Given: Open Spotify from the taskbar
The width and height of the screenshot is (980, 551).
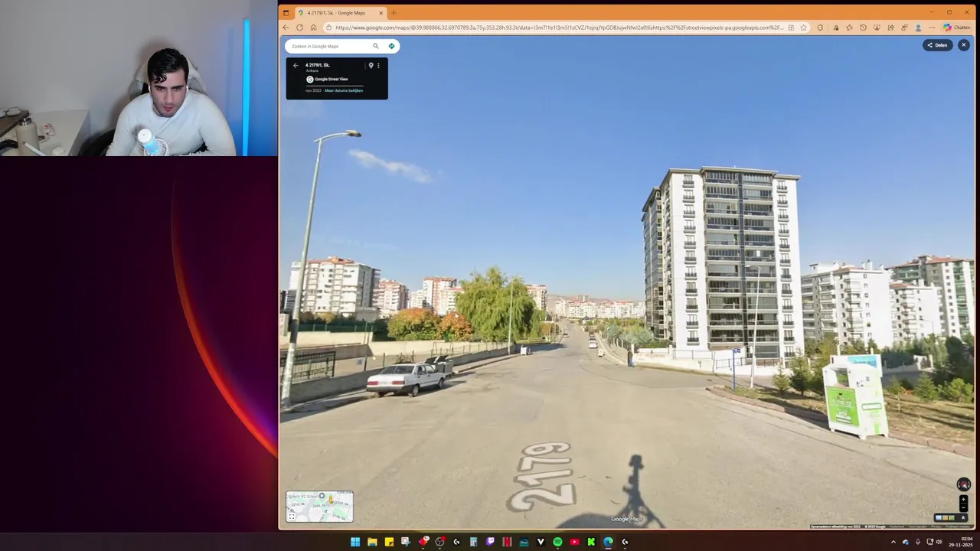Looking at the screenshot, I should 557,542.
